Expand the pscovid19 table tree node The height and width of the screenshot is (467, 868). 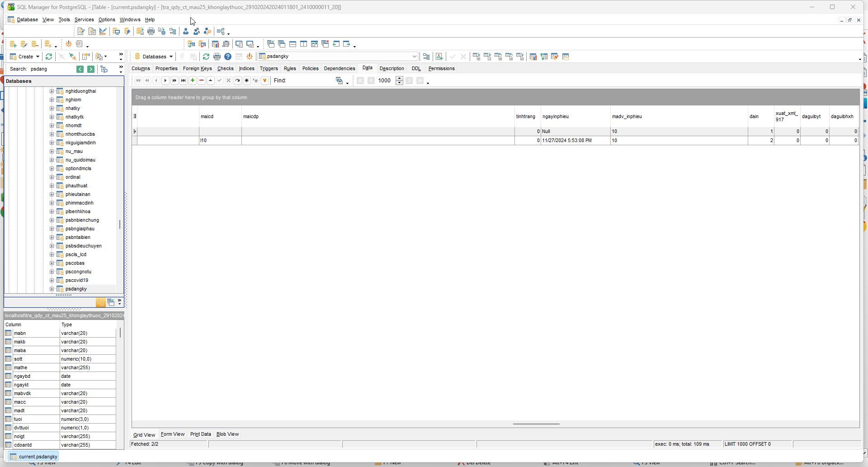pos(52,281)
